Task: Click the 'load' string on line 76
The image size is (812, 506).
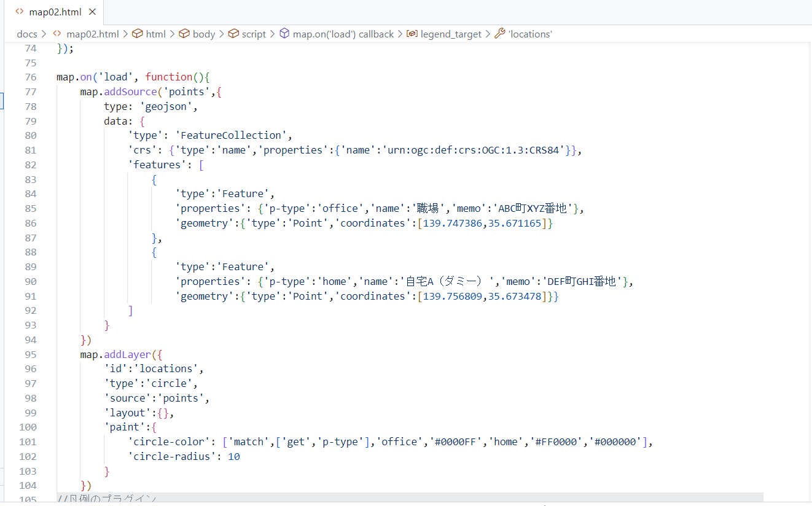Action: [115, 77]
